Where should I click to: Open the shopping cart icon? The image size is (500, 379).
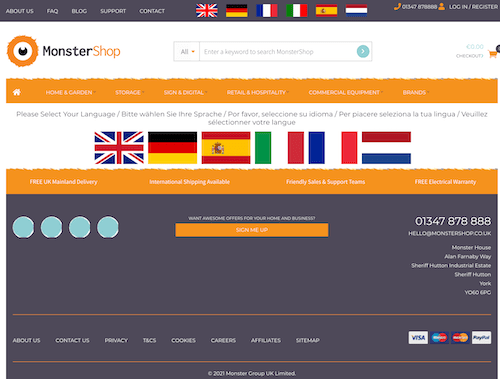492,54
